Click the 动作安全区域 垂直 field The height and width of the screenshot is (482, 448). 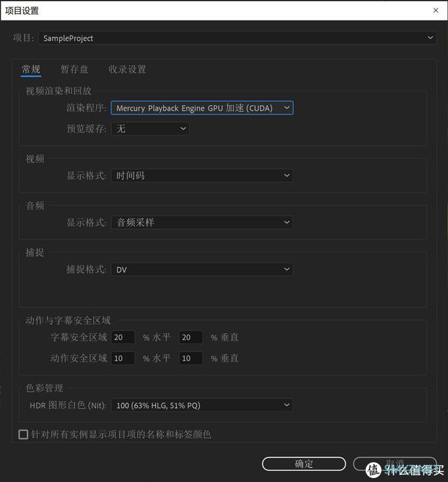(x=190, y=358)
